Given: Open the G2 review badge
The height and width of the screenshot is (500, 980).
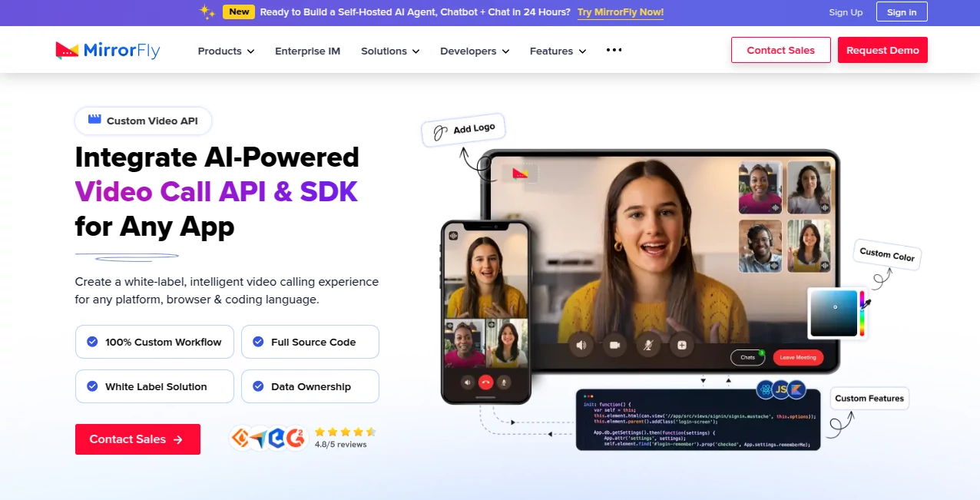Looking at the screenshot, I should (x=296, y=437).
